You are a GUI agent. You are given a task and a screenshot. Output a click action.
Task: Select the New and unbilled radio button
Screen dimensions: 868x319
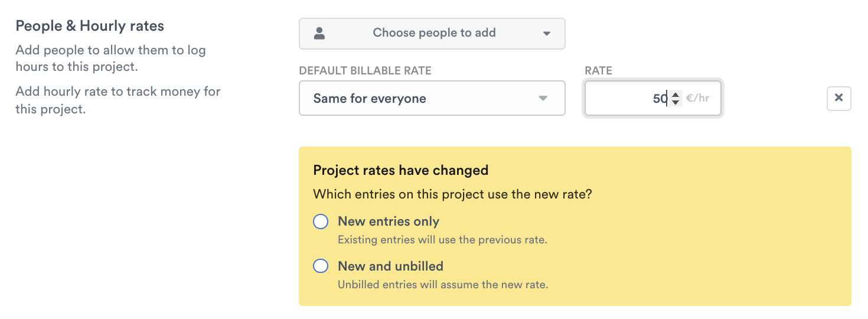(321, 266)
